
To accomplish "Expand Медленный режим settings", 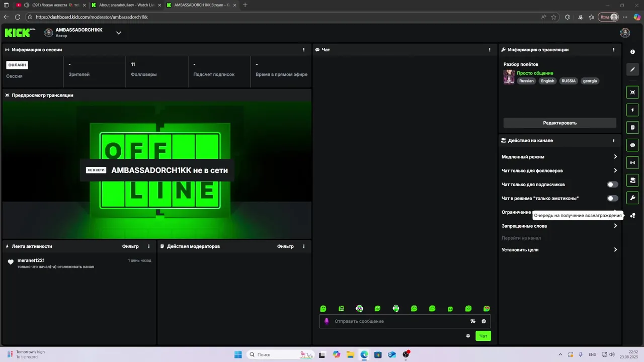I will [559, 157].
